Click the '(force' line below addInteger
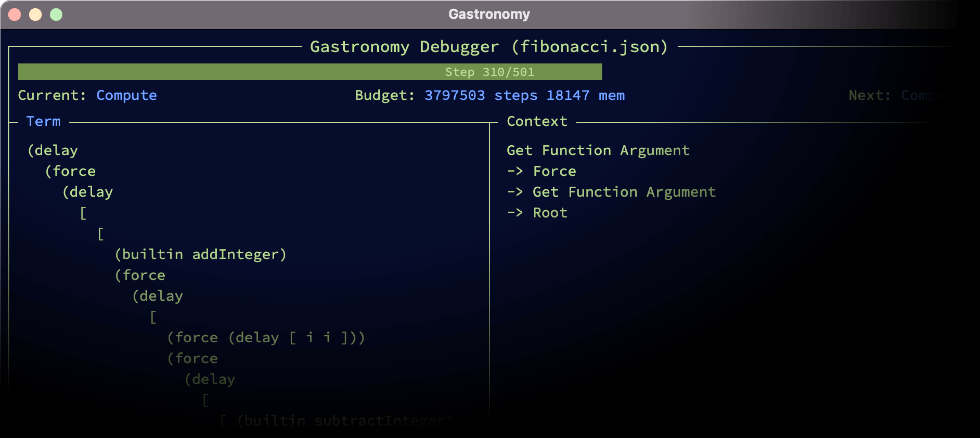The image size is (980, 438). [140, 275]
